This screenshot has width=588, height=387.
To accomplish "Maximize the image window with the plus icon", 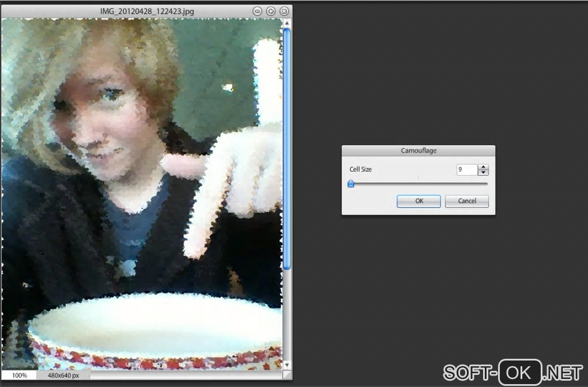I will [271, 12].
